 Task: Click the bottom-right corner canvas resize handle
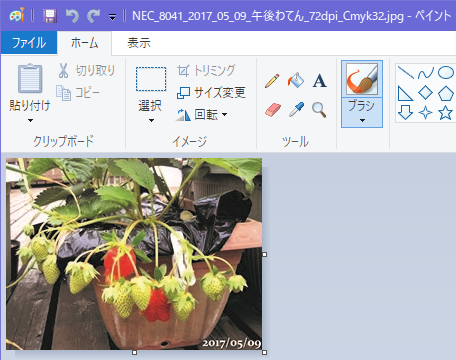tap(265, 352)
